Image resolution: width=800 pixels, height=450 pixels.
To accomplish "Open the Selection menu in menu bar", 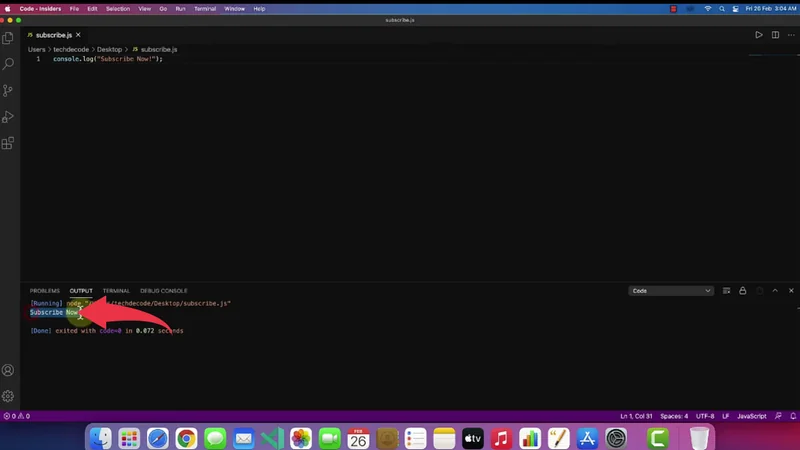I will pos(118,8).
